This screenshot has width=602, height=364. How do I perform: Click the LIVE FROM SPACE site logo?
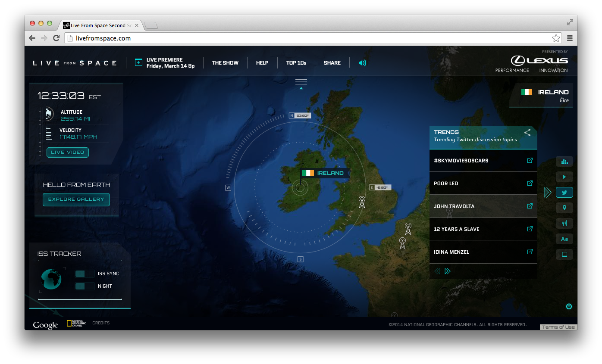click(x=75, y=63)
